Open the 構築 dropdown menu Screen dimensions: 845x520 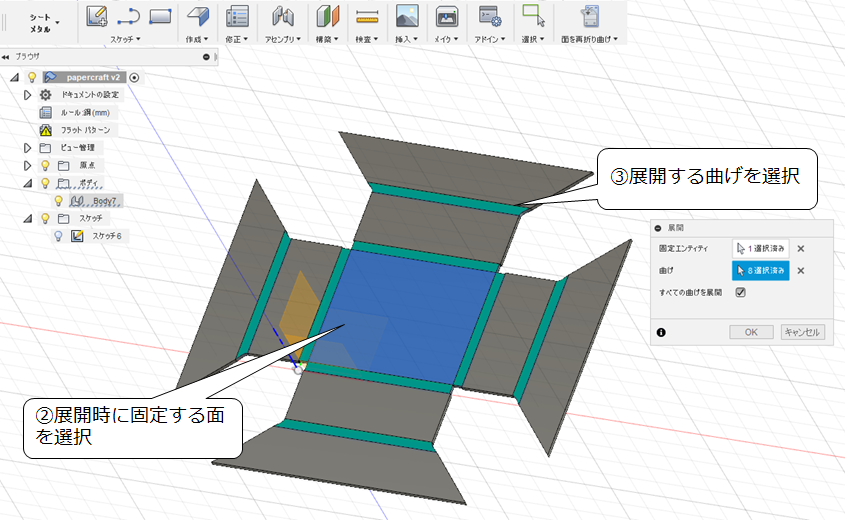tap(327, 39)
